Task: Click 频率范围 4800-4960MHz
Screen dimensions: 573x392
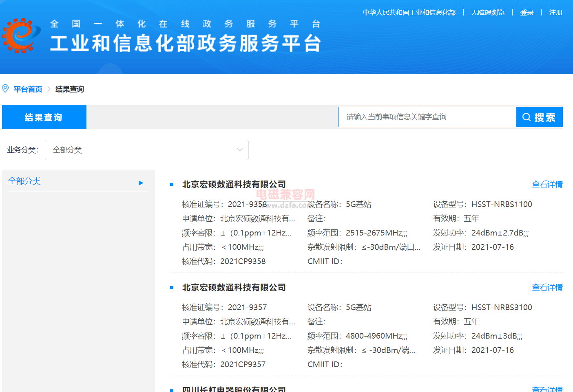Action: coord(357,336)
